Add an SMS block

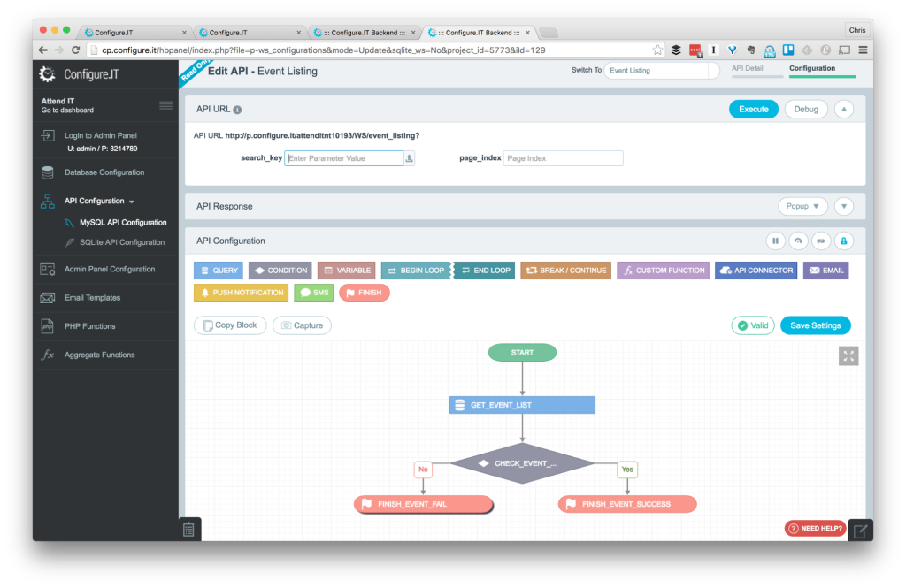coord(314,293)
